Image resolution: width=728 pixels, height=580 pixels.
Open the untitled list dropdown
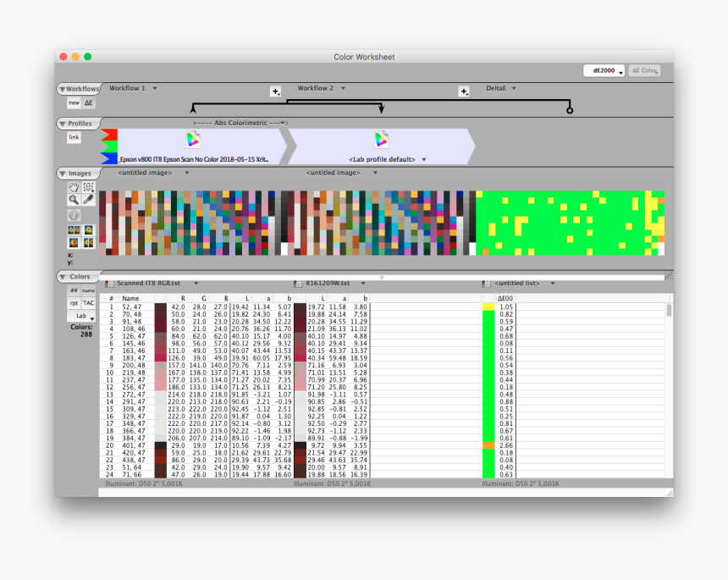click(553, 284)
